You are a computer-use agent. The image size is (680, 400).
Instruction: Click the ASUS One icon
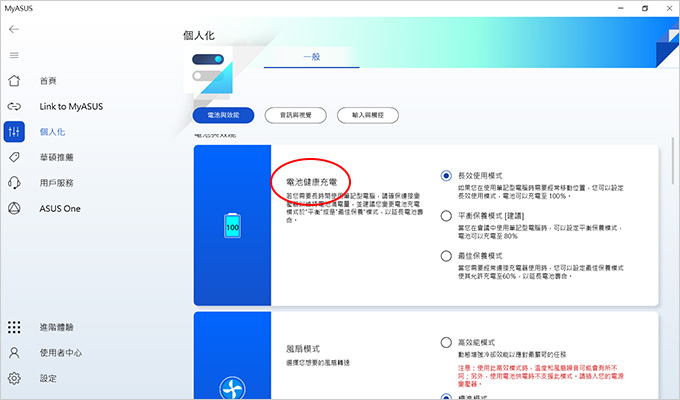(x=14, y=208)
